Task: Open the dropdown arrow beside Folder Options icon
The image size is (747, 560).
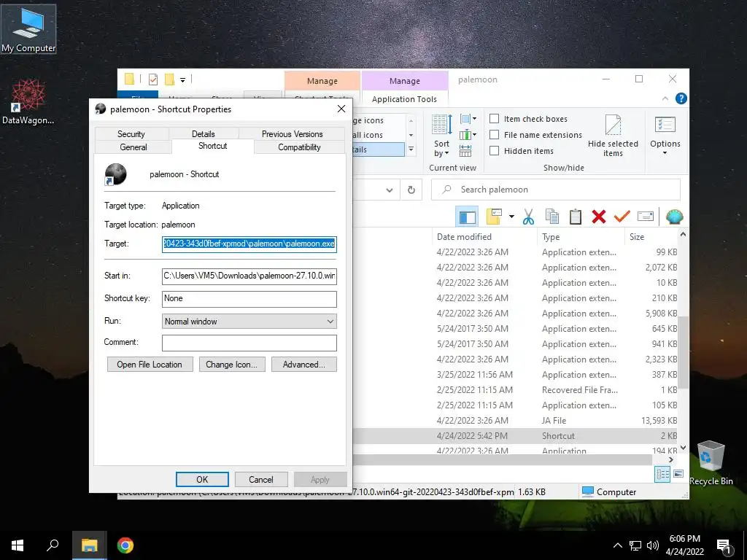Action: [511, 217]
